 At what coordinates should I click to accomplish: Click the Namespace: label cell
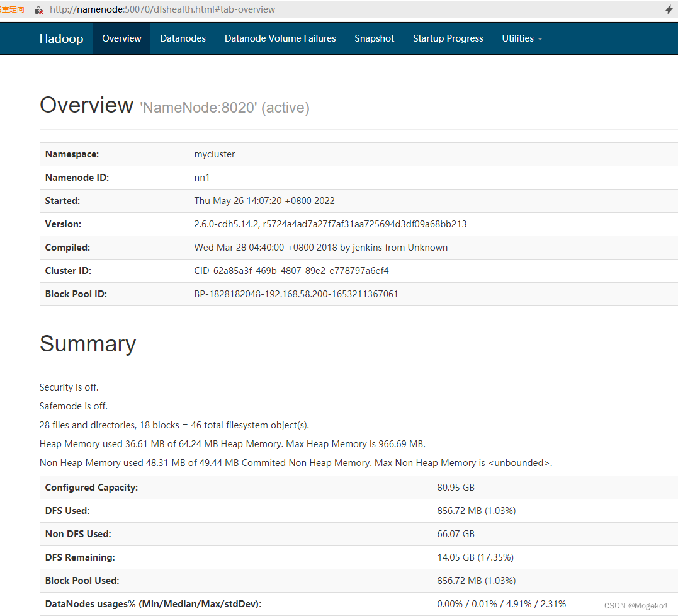click(115, 154)
